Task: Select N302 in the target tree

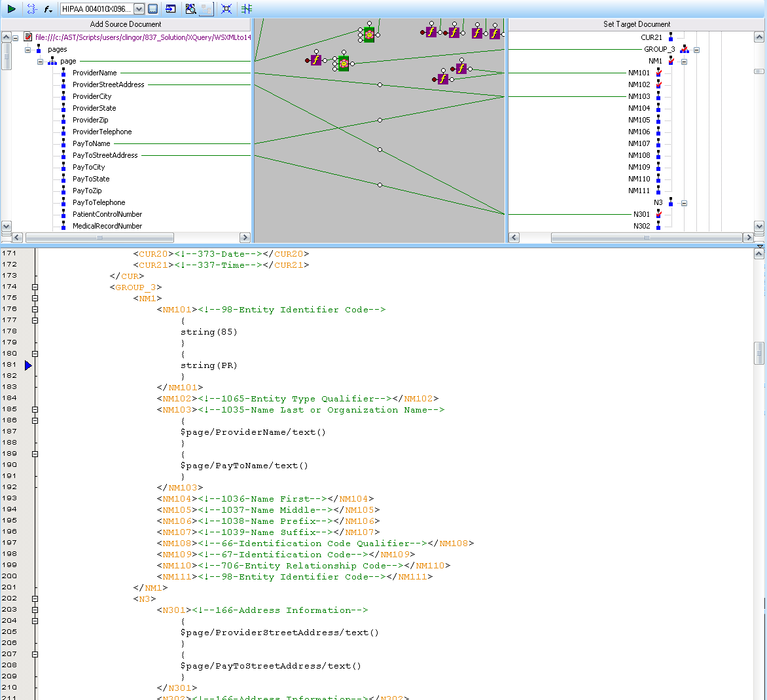Action: [x=641, y=226]
